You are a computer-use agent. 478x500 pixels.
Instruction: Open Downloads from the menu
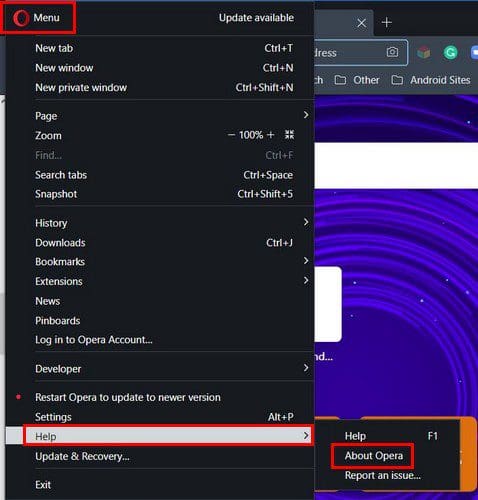[164, 243]
